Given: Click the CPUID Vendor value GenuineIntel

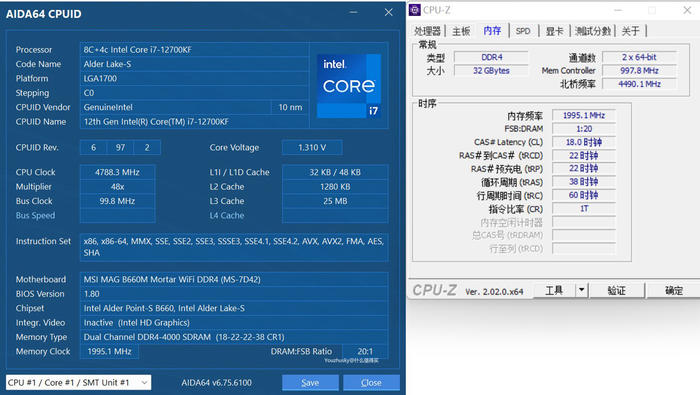Looking at the screenshot, I should pos(175,107).
